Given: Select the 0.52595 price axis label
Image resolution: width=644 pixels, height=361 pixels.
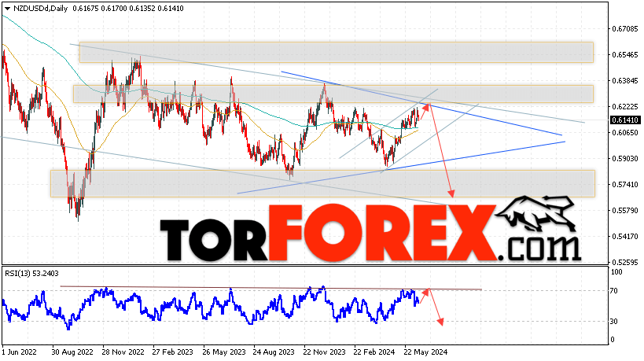Looking at the screenshot, I should (x=625, y=262).
